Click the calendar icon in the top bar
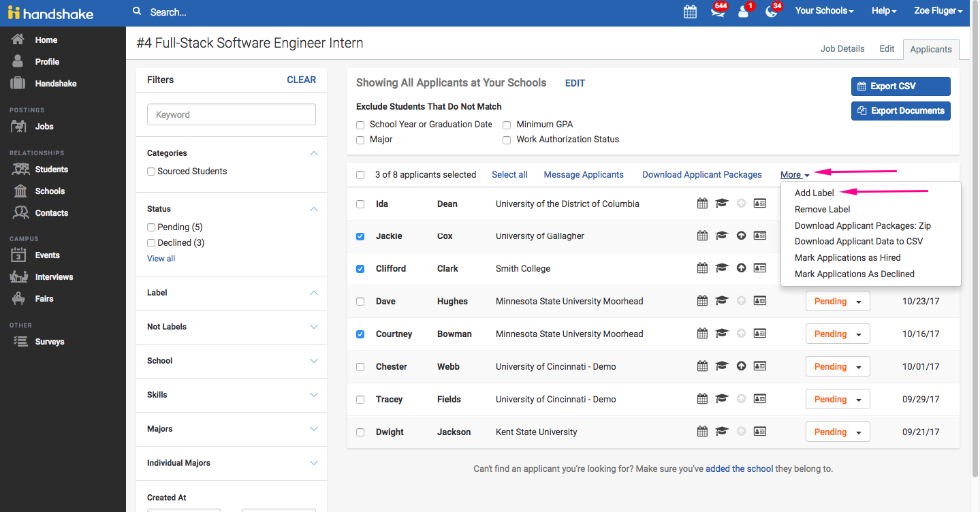Image resolution: width=980 pixels, height=512 pixels. click(690, 11)
